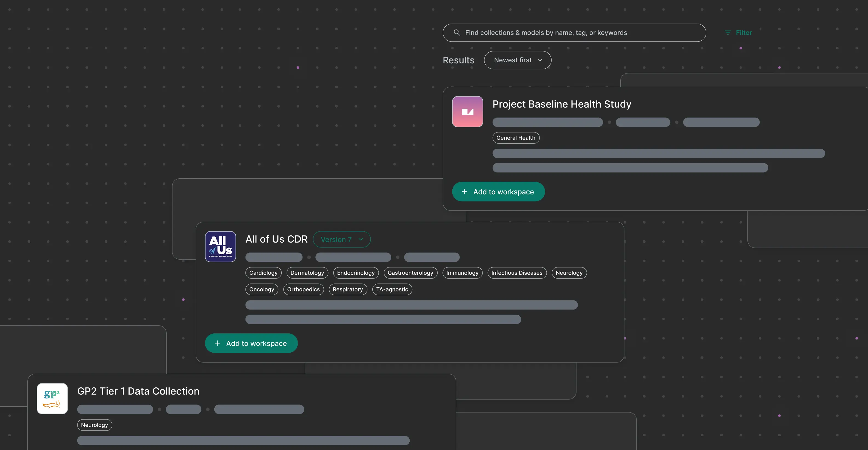The image size is (868, 450).
Task: Open the Newest first sort dropdown
Action: click(518, 60)
